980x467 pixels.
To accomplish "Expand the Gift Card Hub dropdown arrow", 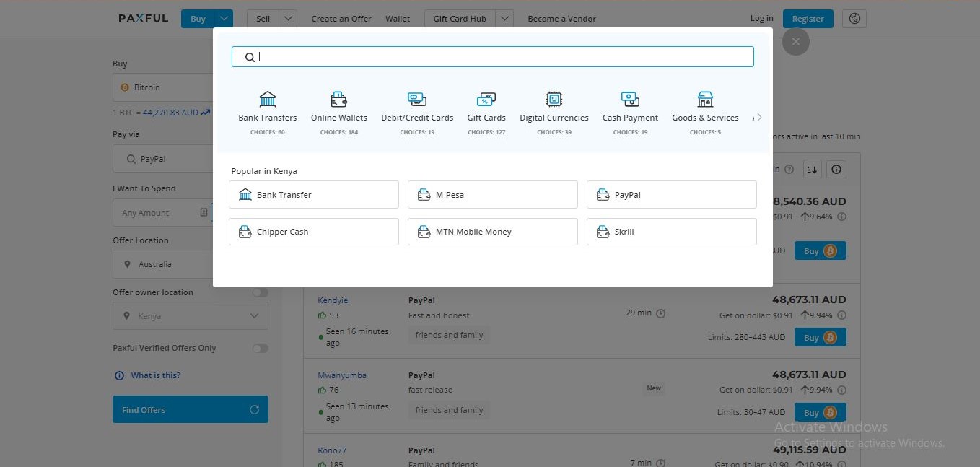I will click(504, 19).
